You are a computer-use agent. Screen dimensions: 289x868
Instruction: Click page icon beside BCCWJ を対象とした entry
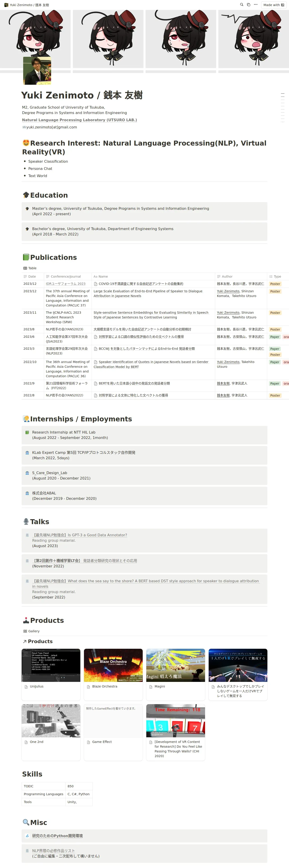pyautogui.click(x=96, y=349)
